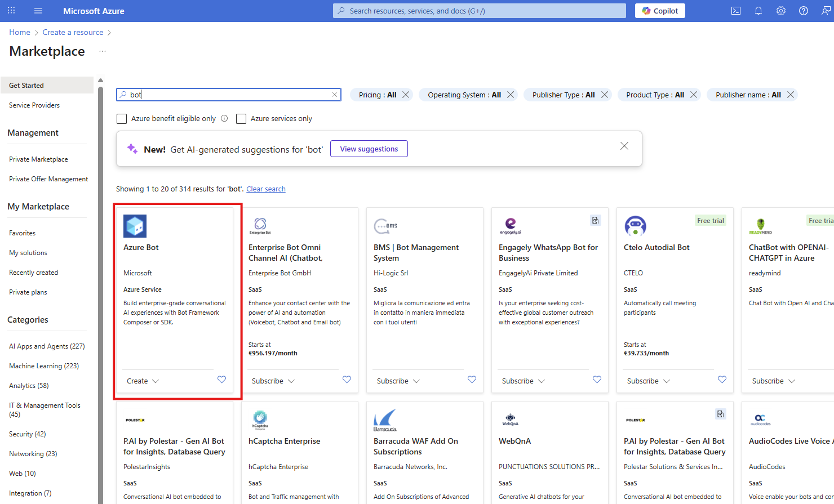The height and width of the screenshot is (504, 834).
Task: Favorite the Engagely WhatsApp Bot card
Action: click(597, 380)
